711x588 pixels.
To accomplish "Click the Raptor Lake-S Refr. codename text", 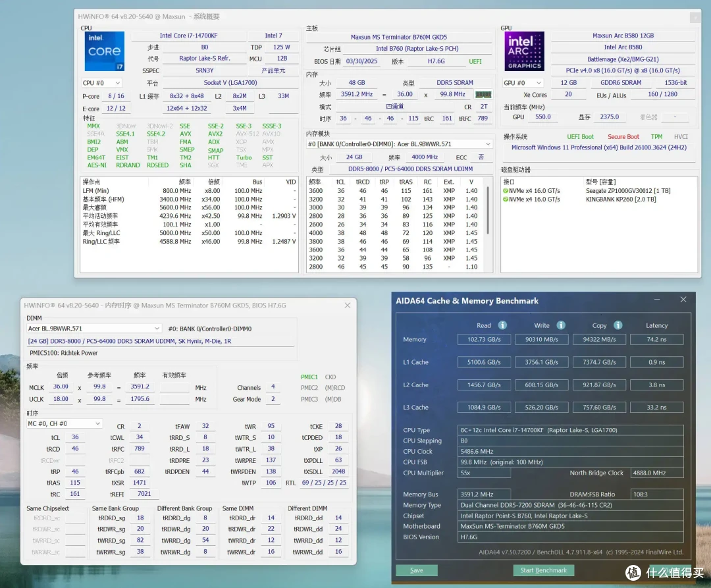I will click(x=205, y=58).
